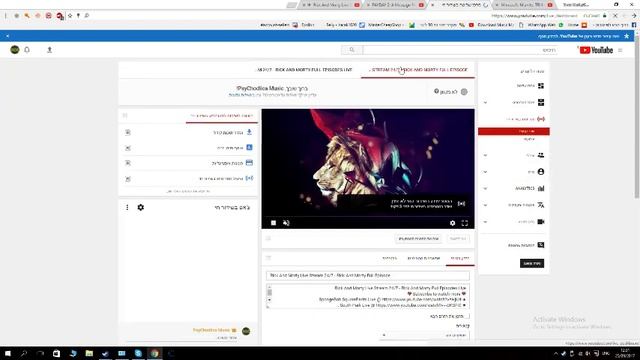This screenshot has width=640, height=360.
Task: Focus the YouTube search field
Action: (460, 50)
